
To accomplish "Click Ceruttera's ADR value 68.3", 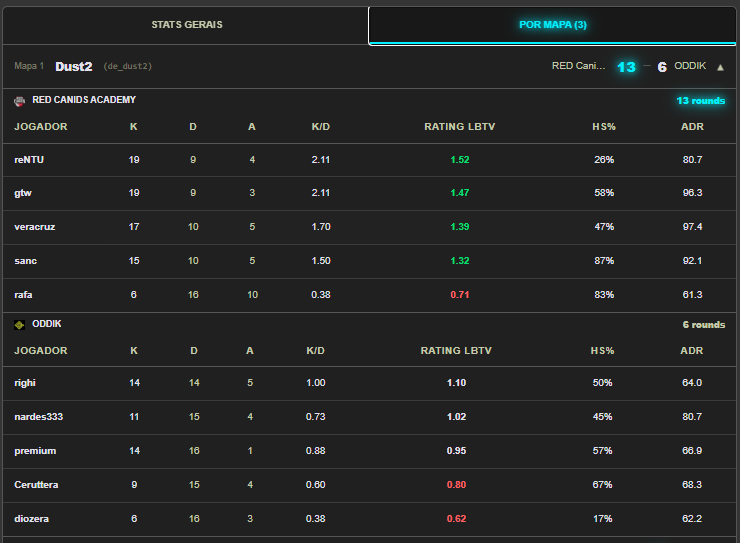I will pyautogui.click(x=692, y=485).
